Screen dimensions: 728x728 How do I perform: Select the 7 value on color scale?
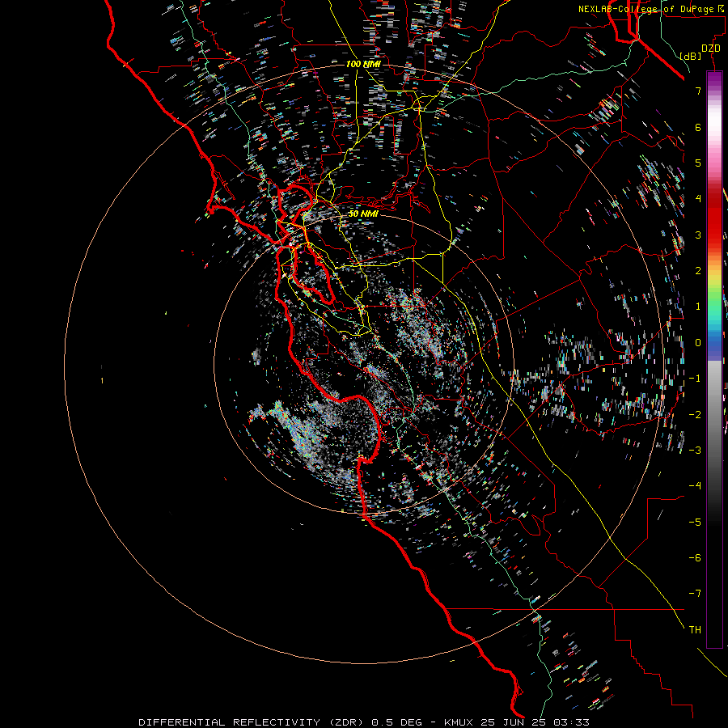(x=698, y=91)
